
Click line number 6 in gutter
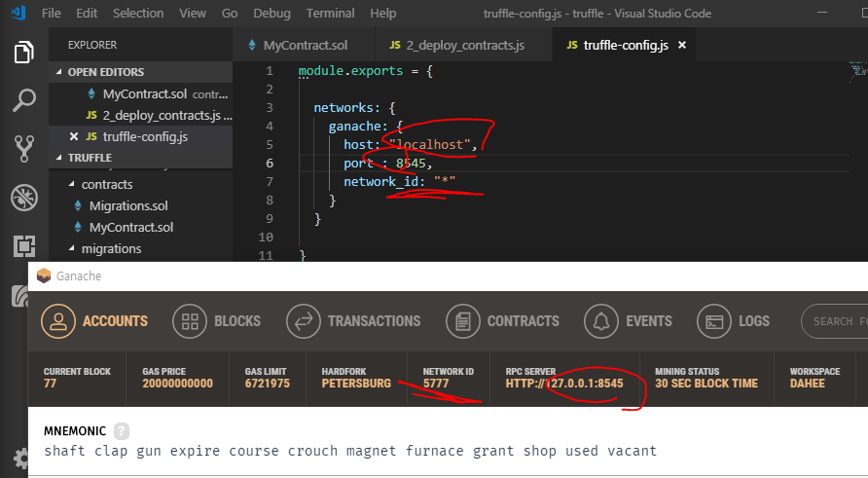[270, 163]
